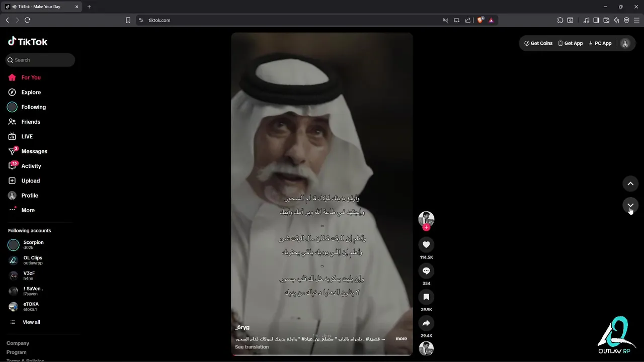Open the browser extensions puzzle icon
This screenshot has width=644, height=362.
point(560,20)
